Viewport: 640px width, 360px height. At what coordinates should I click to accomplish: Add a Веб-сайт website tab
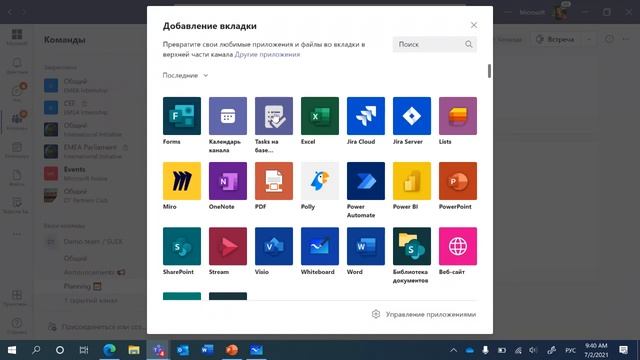click(458, 246)
